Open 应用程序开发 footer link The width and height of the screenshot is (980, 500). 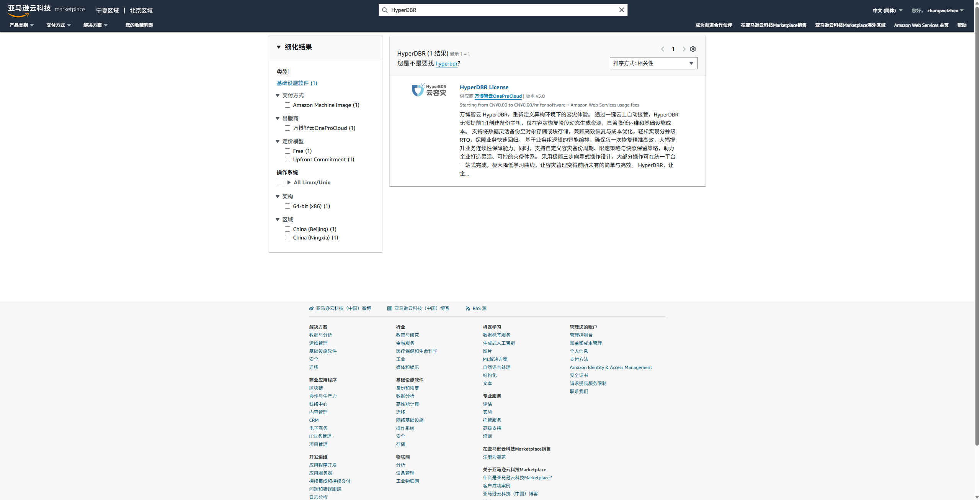tap(323, 465)
